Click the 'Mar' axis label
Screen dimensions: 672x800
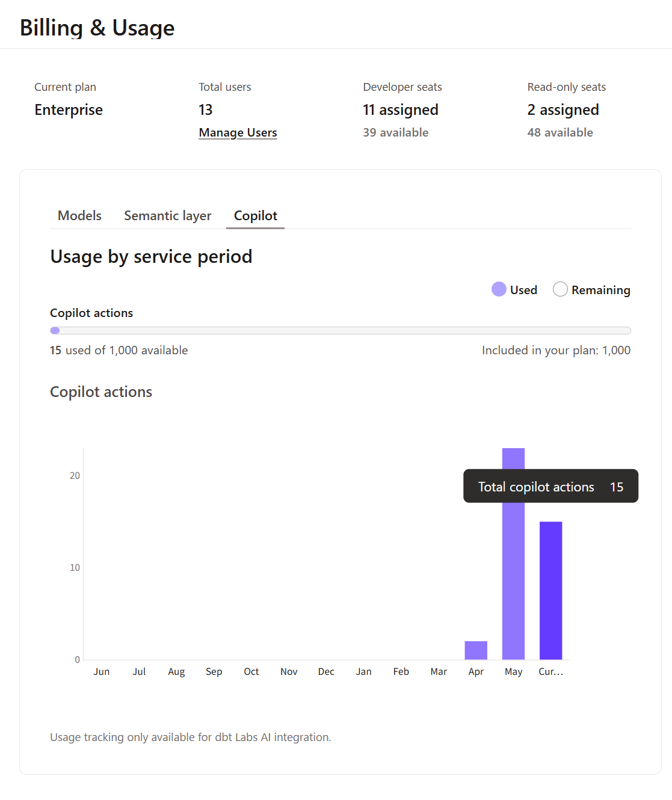(x=439, y=671)
